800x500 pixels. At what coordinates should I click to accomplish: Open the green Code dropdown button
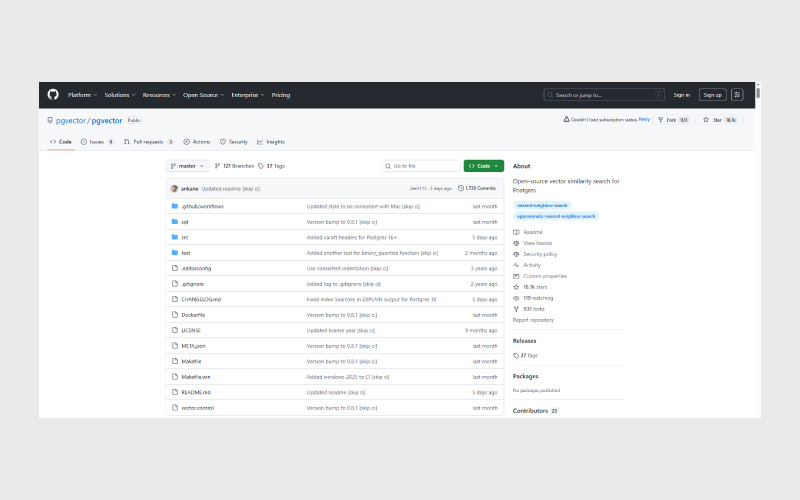pyautogui.click(x=483, y=166)
